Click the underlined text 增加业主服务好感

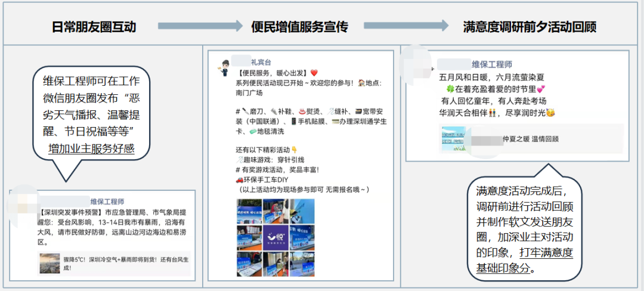[92, 148]
